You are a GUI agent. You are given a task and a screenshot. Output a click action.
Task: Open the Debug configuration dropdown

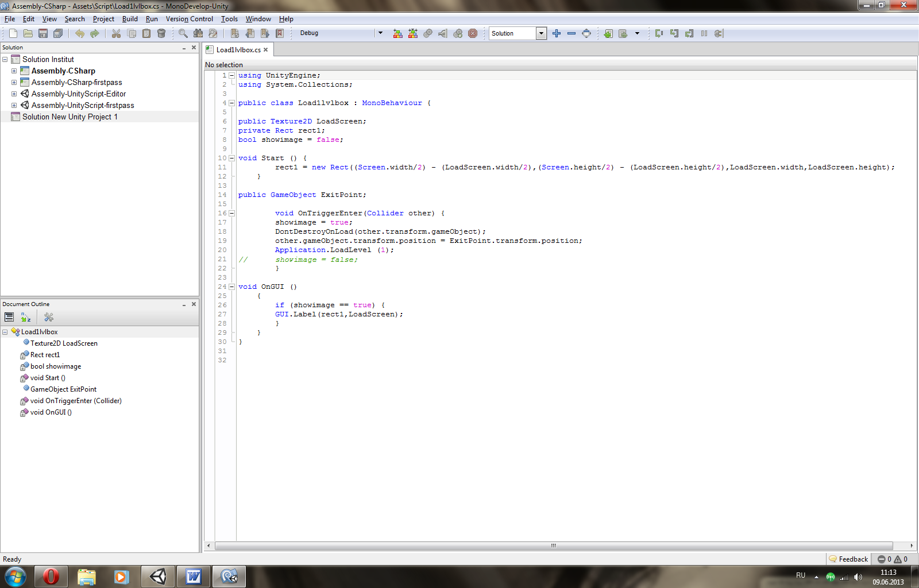[x=380, y=33]
